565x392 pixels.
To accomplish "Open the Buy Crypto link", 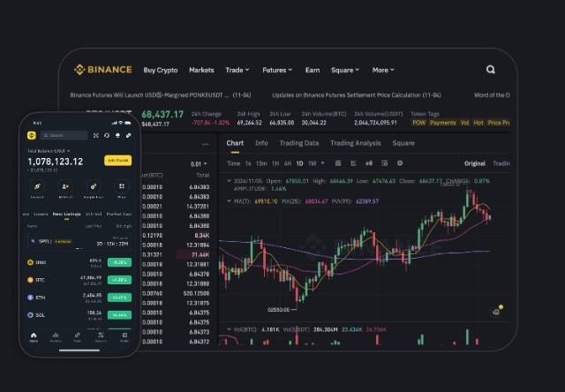I will click(x=161, y=70).
